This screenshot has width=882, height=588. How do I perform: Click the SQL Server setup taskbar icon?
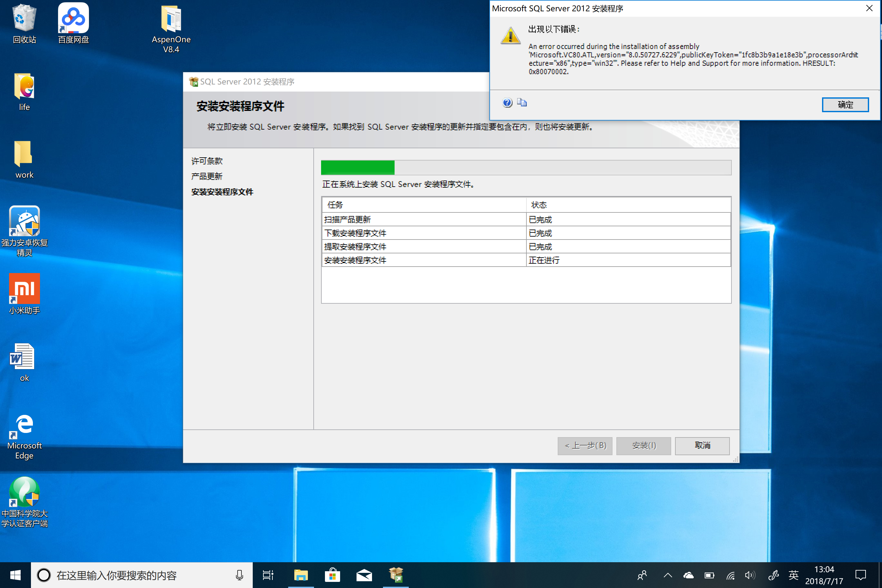pyautogui.click(x=396, y=575)
